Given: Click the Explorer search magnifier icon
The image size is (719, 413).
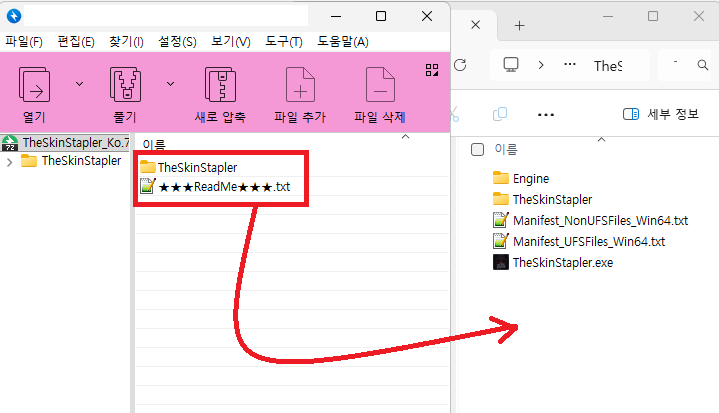Looking at the screenshot, I should pyautogui.click(x=702, y=65).
